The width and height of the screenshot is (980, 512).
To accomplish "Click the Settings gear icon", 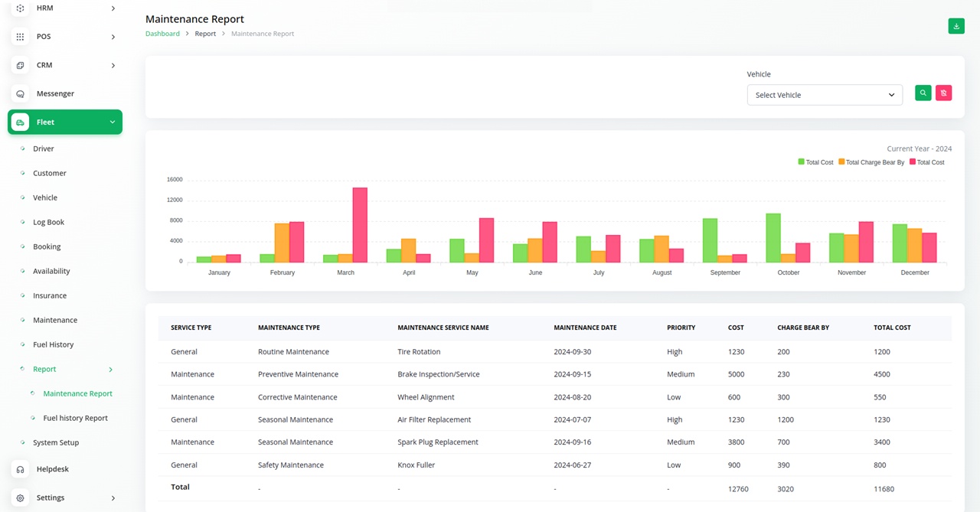I will point(20,498).
